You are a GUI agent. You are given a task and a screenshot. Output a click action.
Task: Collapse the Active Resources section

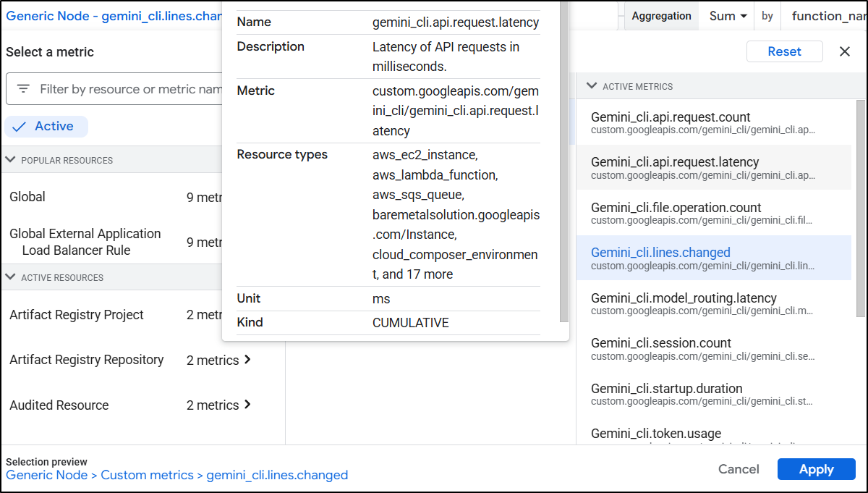pos(10,277)
